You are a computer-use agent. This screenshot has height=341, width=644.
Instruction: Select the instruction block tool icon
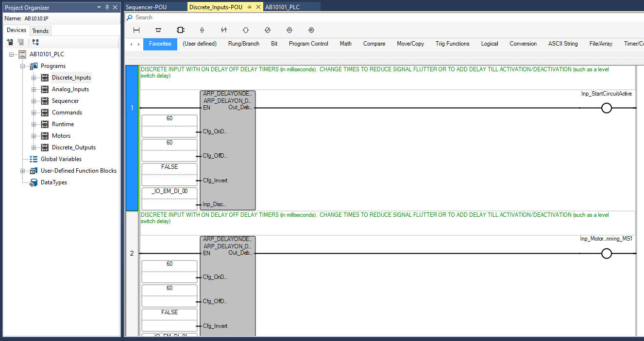(180, 30)
